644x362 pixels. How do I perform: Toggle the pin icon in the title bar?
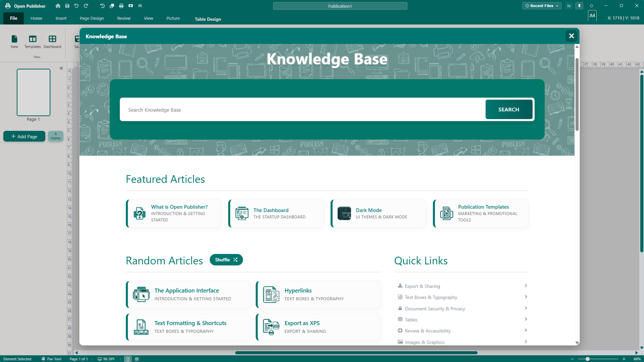[579, 6]
